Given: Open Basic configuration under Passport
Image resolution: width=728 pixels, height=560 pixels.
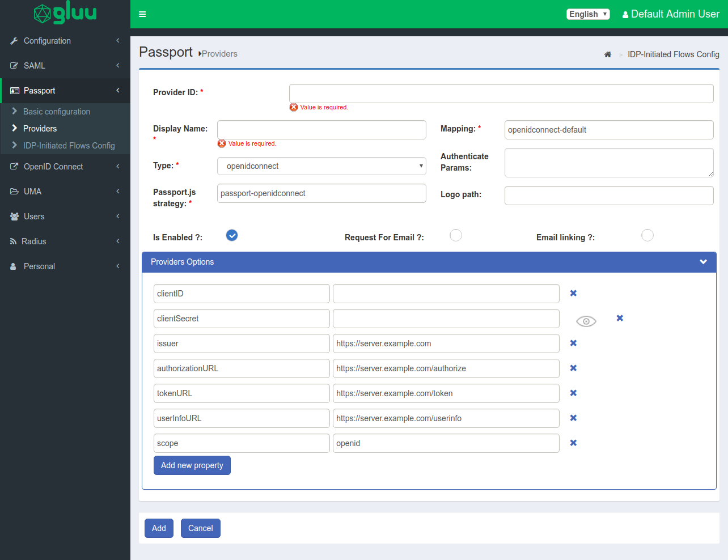Looking at the screenshot, I should click(x=57, y=112).
